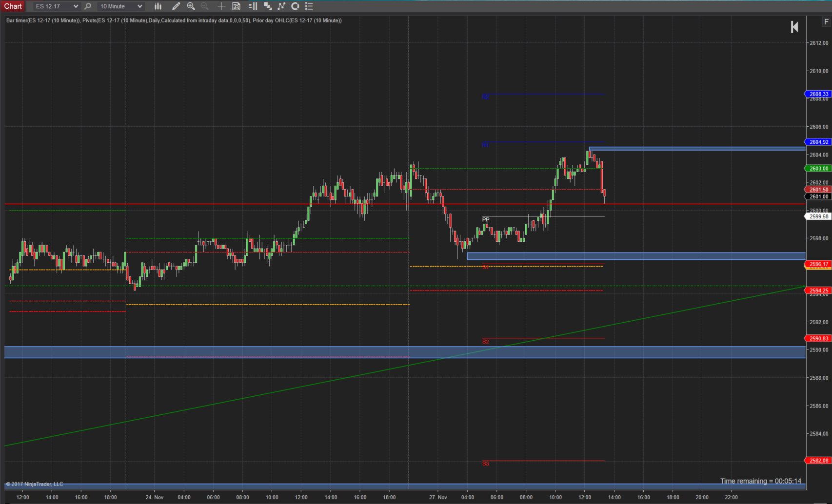Select the crosshair cursor icon
Image resolution: width=832 pixels, height=504 pixels.
tap(221, 6)
